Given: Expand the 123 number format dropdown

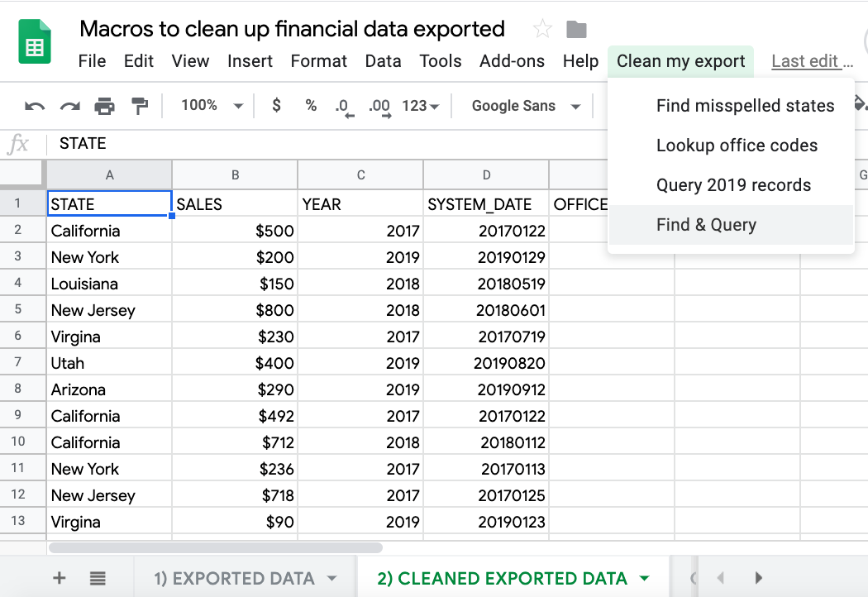Looking at the screenshot, I should [x=420, y=106].
